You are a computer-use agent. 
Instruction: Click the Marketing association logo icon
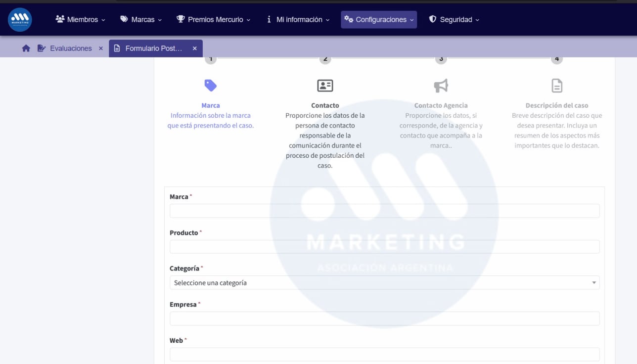19,19
